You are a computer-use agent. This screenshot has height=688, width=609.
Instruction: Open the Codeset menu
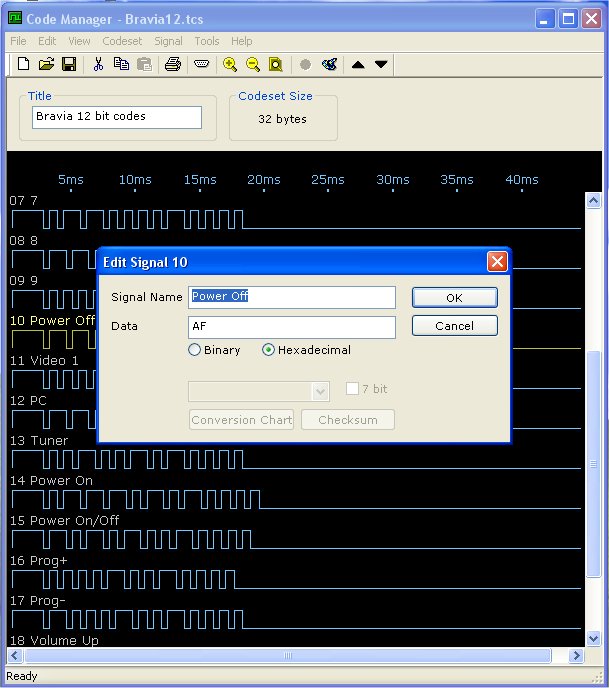(122, 41)
